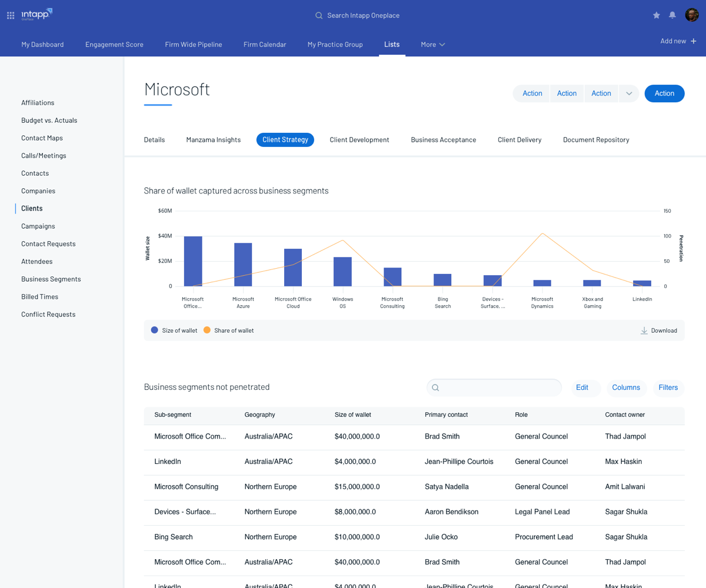Click Add new in header
Image resolution: width=706 pixels, height=588 pixels.
click(x=678, y=41)
